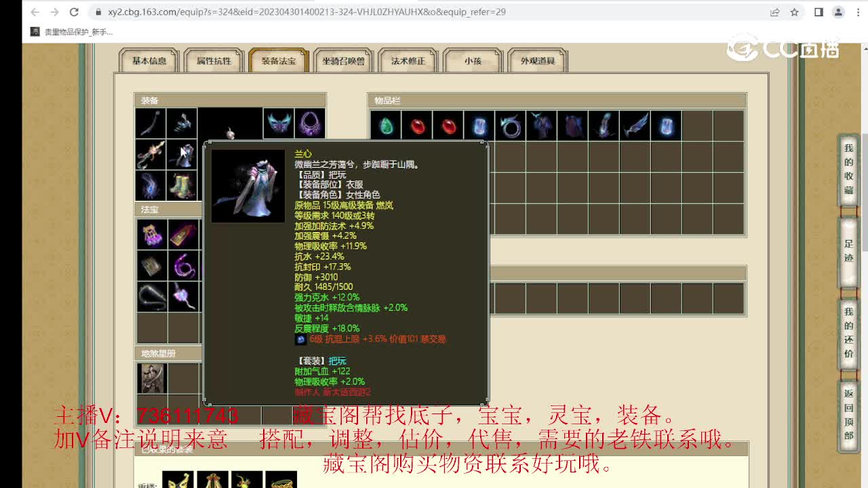
Task: Open the 外观道具 tab
Action: [x=538, y=60]
